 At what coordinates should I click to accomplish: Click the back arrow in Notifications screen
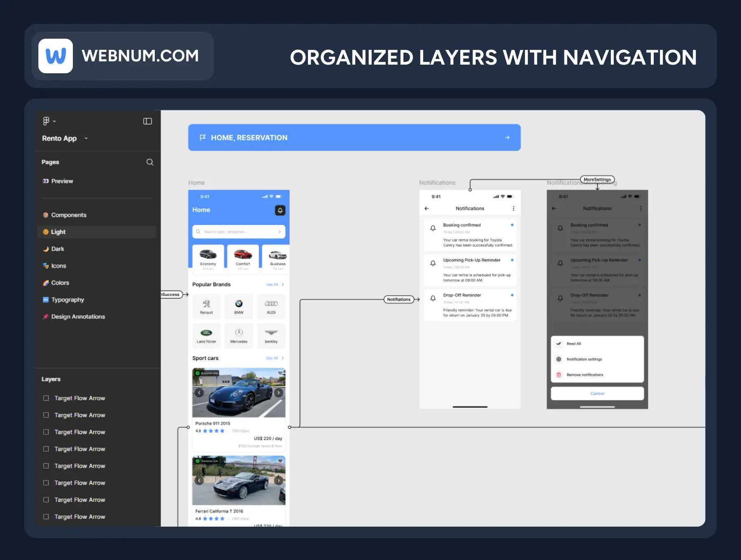pyautogui.click(x=427, y=209)
